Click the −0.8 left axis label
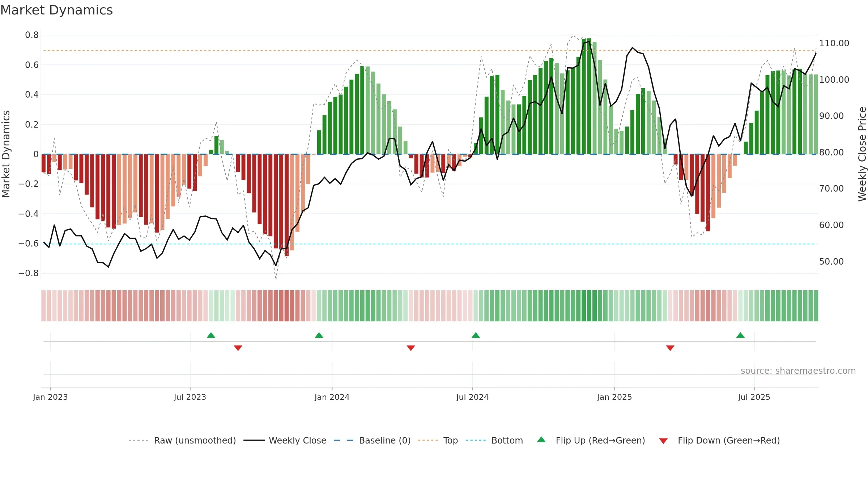The width and height of the screenshot is (868, 488). (29, 273)
